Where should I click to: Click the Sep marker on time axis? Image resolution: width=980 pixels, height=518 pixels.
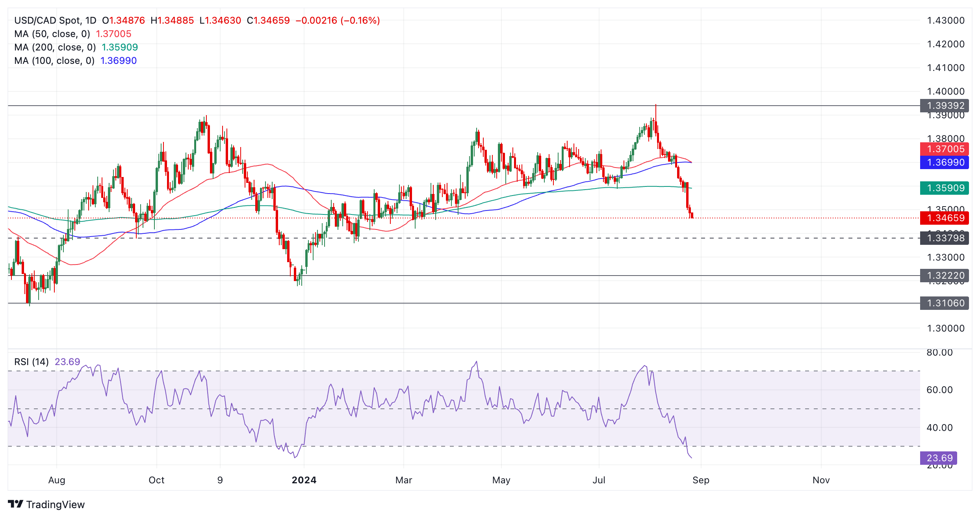[x=701, y=480]
